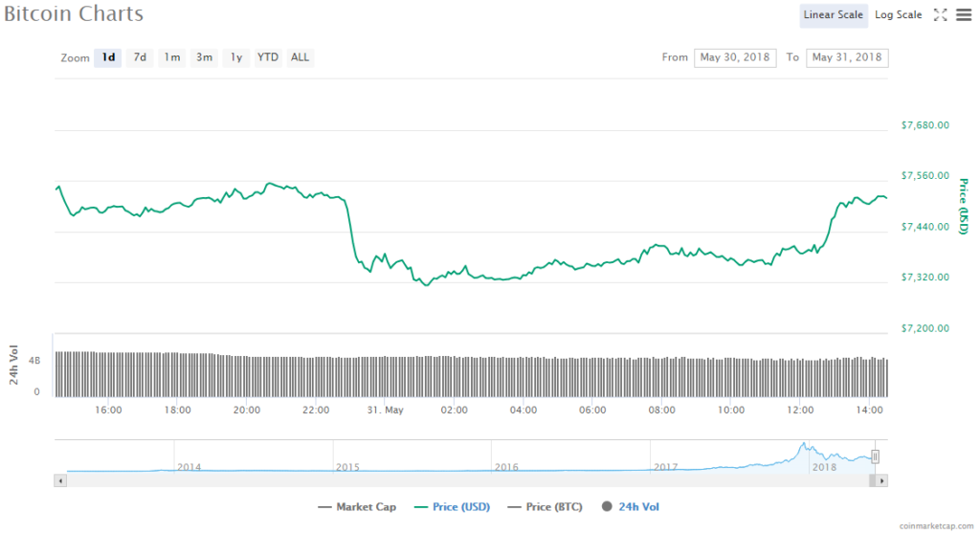
Task: Toggle the Market Cap legend series
Action: [357, 506]
